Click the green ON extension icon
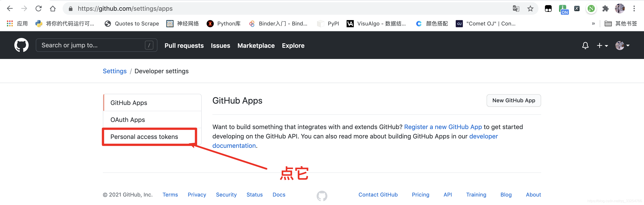Image resolution: width=644 pixels, height=205 pixels. 563,9
